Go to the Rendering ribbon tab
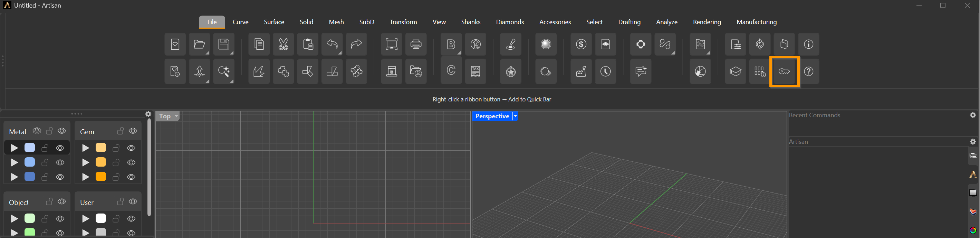 (x=707, y=22)
